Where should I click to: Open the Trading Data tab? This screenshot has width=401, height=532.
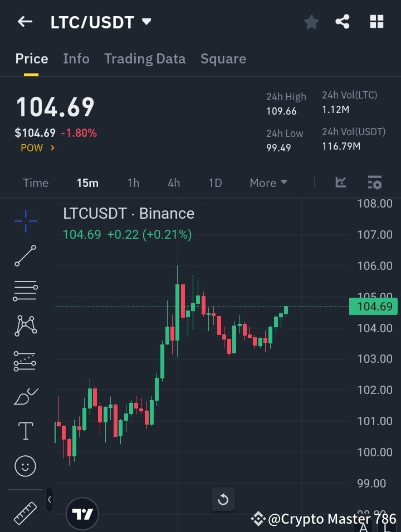(145, 58)
